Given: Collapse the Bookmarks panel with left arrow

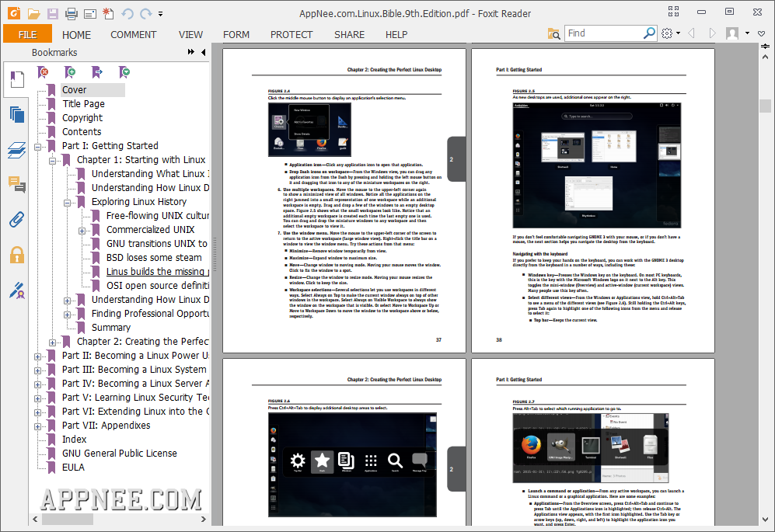Looking at the screenshot, I should 204,52.
